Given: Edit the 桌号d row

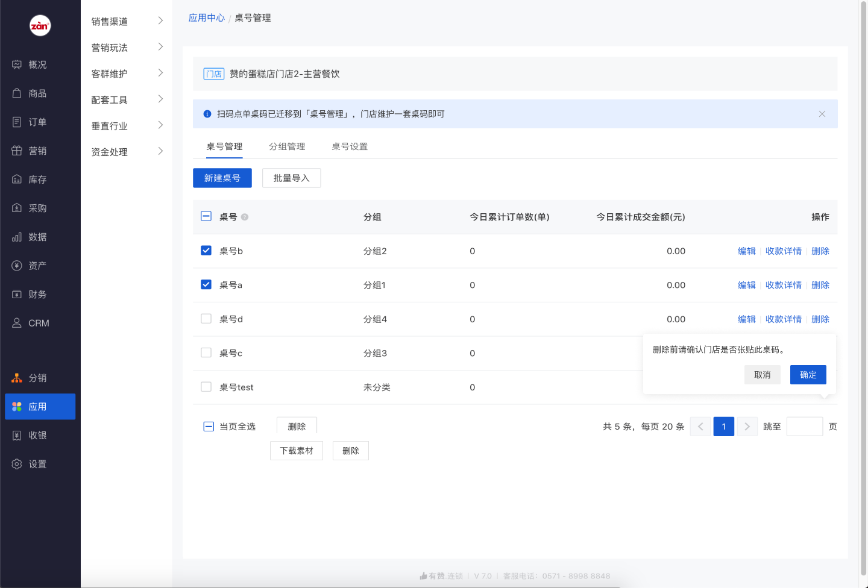Looking at the screenshot, I should coord(747,319).
